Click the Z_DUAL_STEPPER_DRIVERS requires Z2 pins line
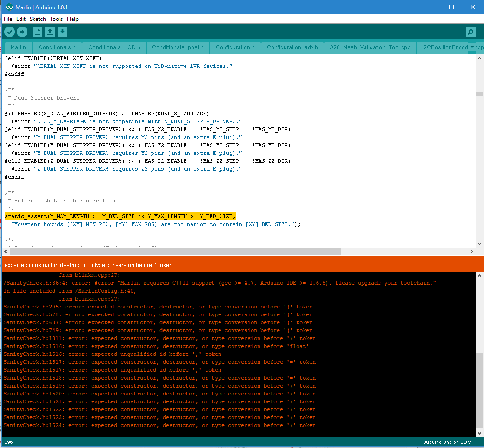 126,169
